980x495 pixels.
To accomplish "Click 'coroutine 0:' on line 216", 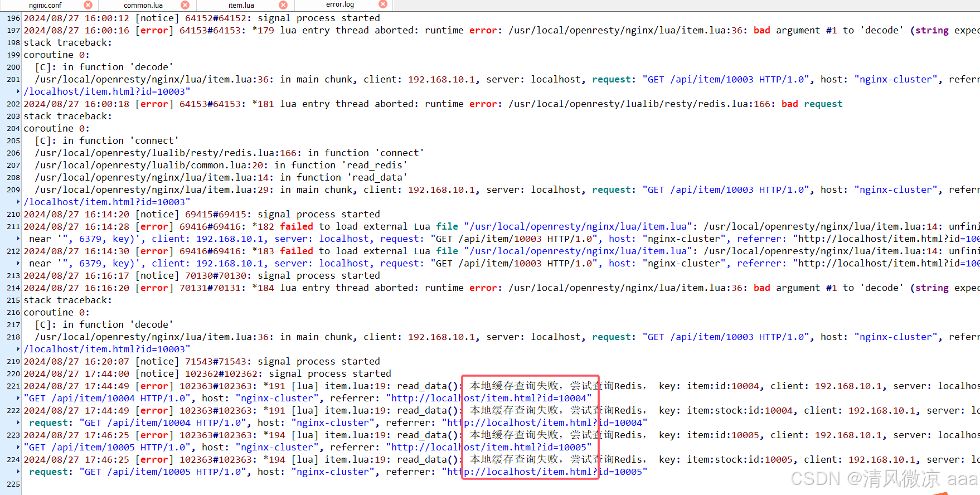I will [57, 313].
